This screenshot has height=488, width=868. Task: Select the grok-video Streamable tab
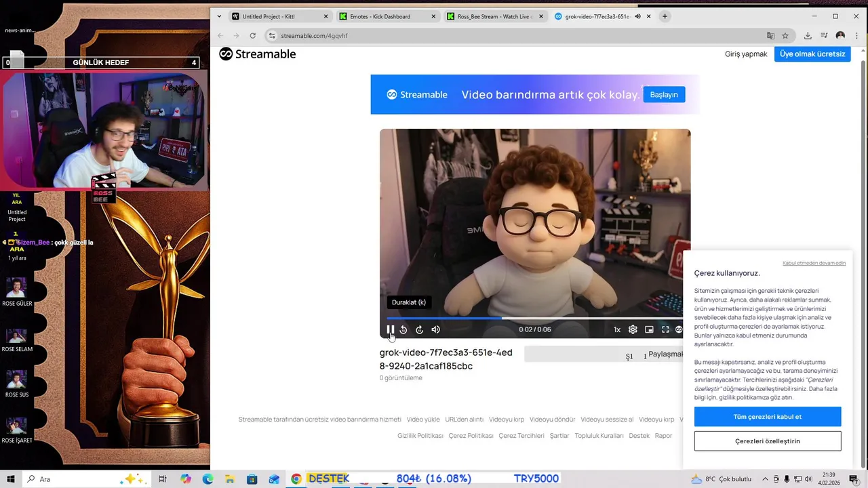597,16
